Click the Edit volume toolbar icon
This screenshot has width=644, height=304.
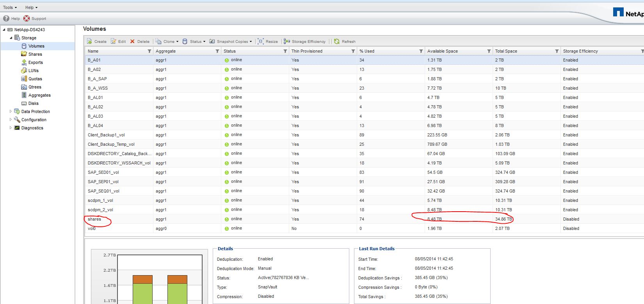pyautogui.click(x=114, y=41)
